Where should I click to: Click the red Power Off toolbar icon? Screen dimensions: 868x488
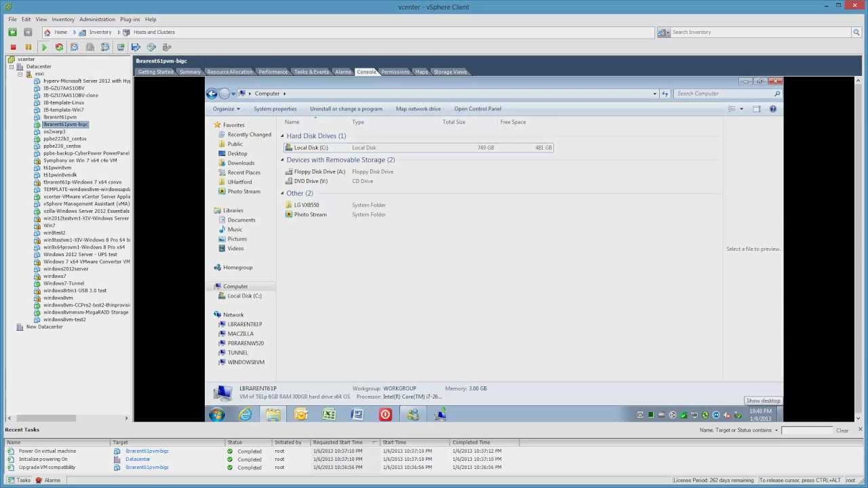coord(13,47)
